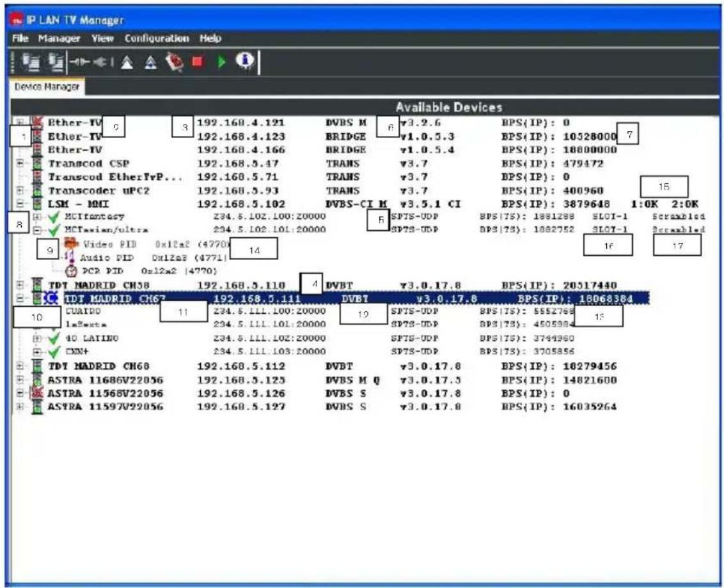The width and height of the screenshot is (724, 588).
Task: Click the green status icon of LSM - MMI
Action: coord(37,204)
